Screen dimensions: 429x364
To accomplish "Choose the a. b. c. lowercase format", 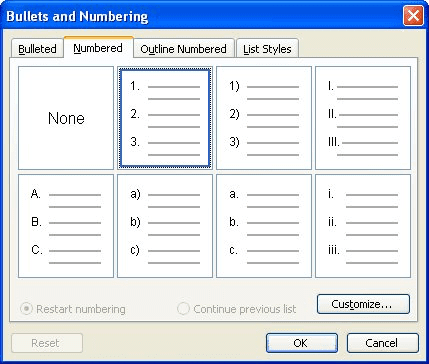I will tap(264, 226).
